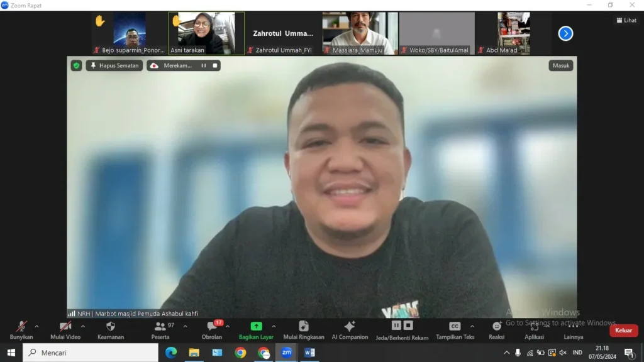Click the green Bagikan Layar share icon
The width and height of the screenshot is (644, 362).
click(x=257, y=326)
